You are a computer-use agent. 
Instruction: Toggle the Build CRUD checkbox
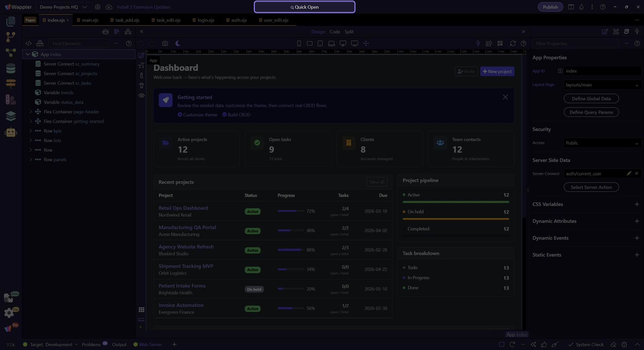(x=224, y=115)
